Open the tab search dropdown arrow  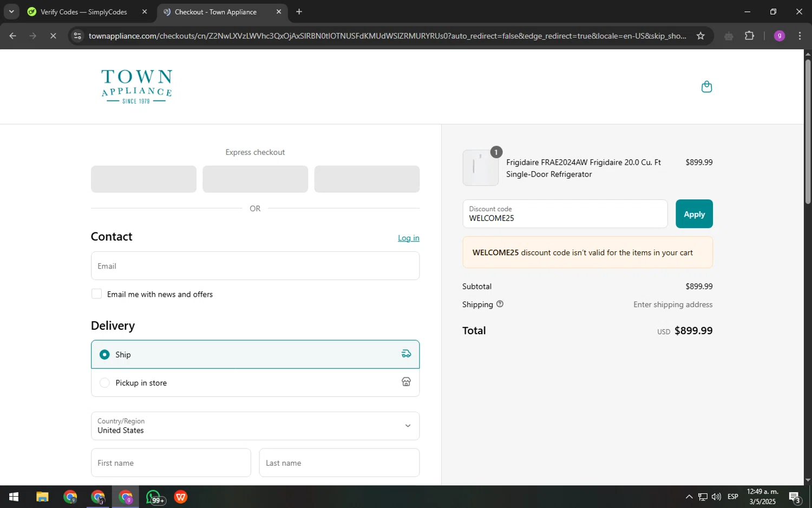click(11, 11)
